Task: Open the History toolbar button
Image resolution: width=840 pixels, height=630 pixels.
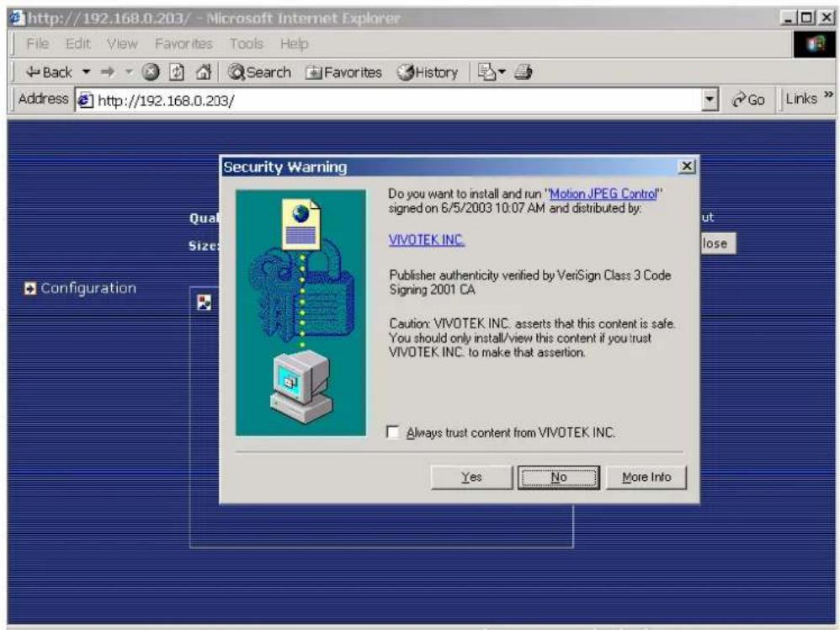Action: coord(428,72)
